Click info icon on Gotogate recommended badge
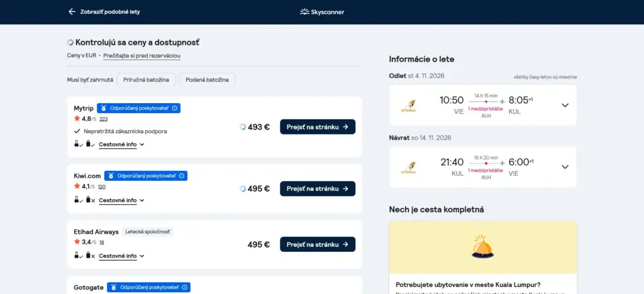 point(185,288)
